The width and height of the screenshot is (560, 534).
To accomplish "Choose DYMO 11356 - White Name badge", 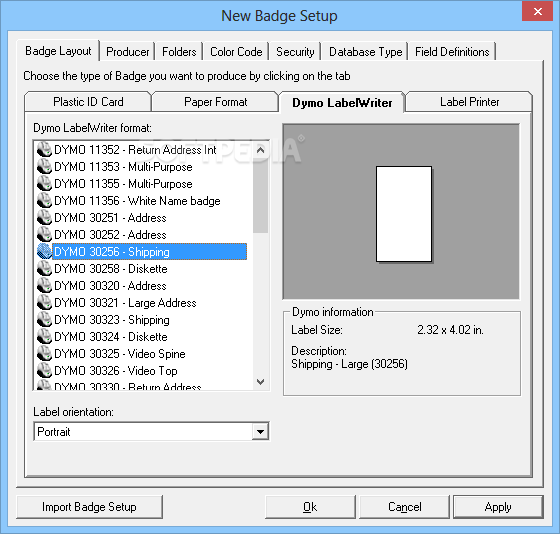I will (137, 201).
